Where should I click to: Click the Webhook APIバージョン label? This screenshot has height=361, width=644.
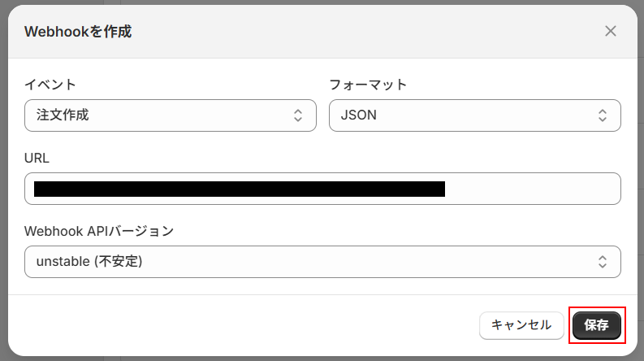(x=99, y=231)
